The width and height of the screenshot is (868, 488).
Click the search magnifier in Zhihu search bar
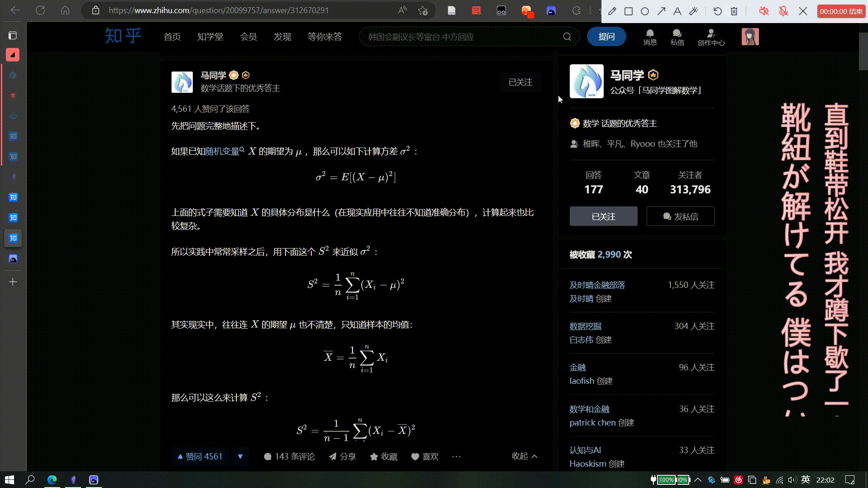click(x=567, y=37)
